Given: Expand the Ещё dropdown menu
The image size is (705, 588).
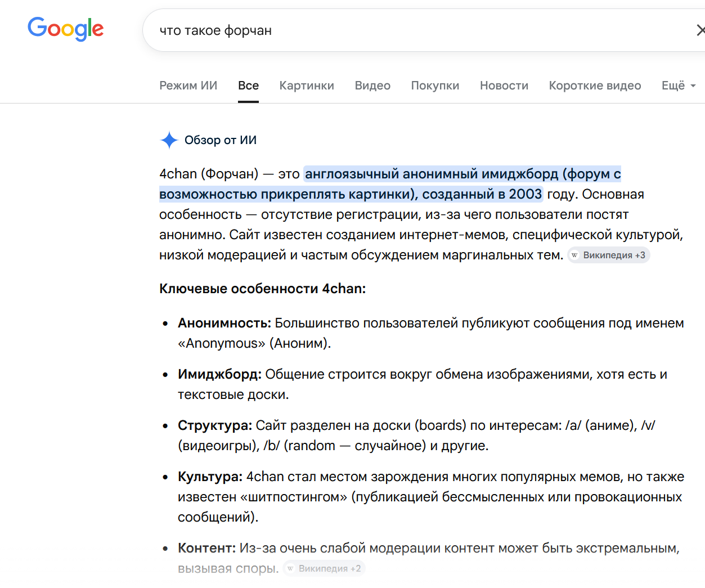Looking at the screenshot, I should tap(679, 86).
